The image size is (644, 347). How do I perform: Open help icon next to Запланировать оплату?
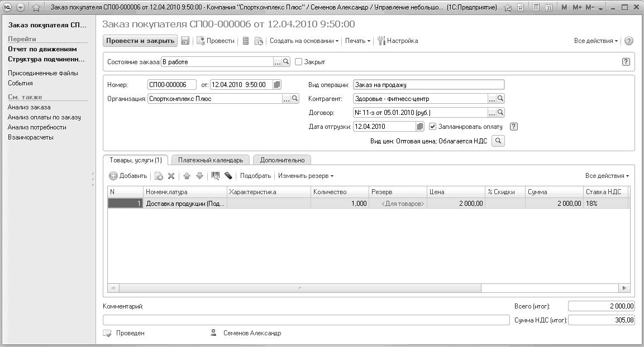tap(513, 126)
